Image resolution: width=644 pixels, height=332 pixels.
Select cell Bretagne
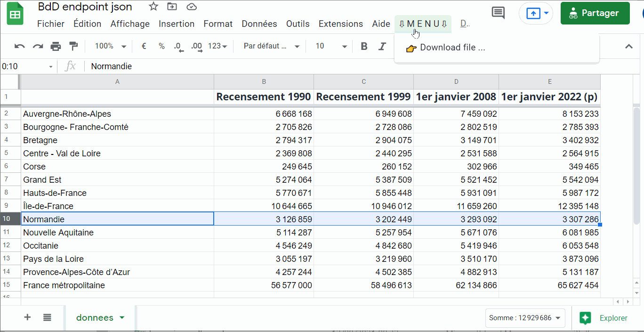(x=117, y=140)
